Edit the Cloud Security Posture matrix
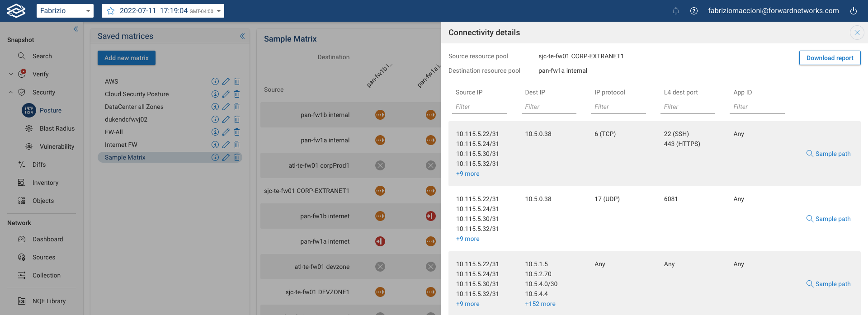The image size is (868, 315). point(226,94)
